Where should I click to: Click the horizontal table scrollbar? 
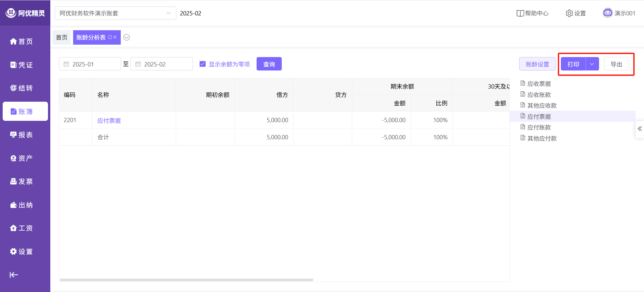click(186, 280)
